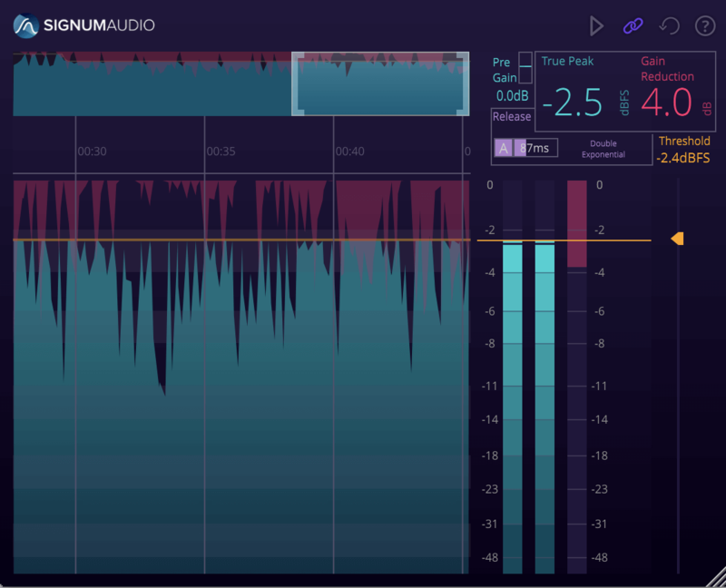Select the highlighted overview waveform window

click(380, 83)
